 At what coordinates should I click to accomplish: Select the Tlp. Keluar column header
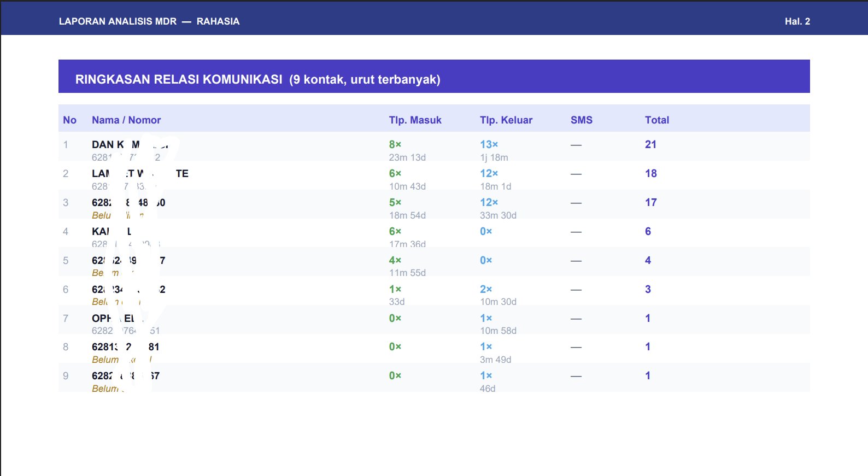[506, 120]
